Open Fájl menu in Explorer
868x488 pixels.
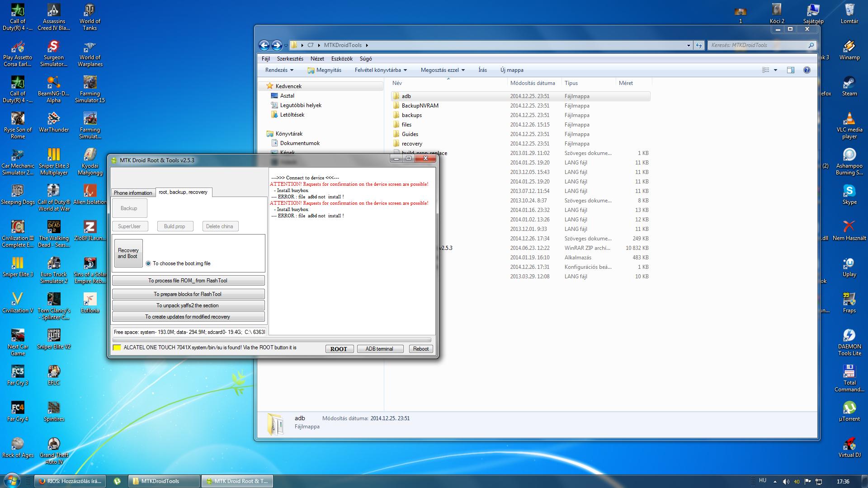coord(266,59)
